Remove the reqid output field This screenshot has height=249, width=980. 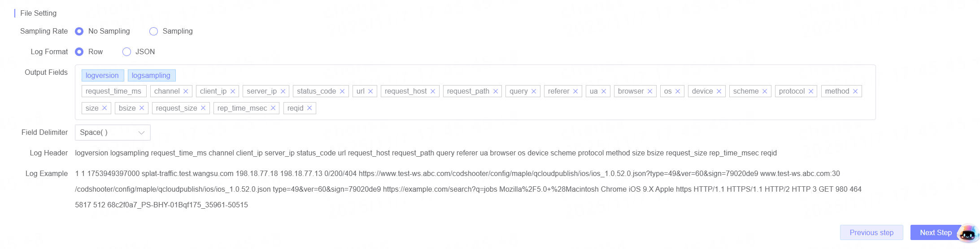[309, 108]
